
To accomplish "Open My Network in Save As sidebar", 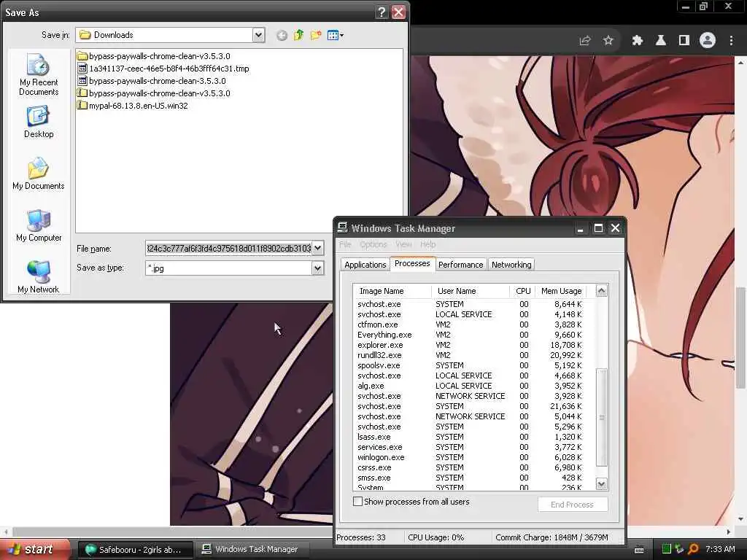I will [x=39, y=277].
